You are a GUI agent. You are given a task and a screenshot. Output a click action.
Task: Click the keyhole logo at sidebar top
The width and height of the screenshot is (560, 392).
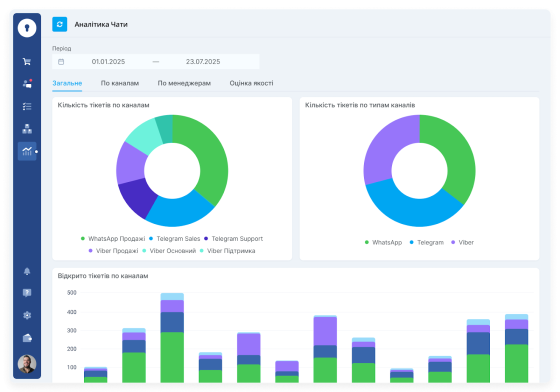(27, 28)
